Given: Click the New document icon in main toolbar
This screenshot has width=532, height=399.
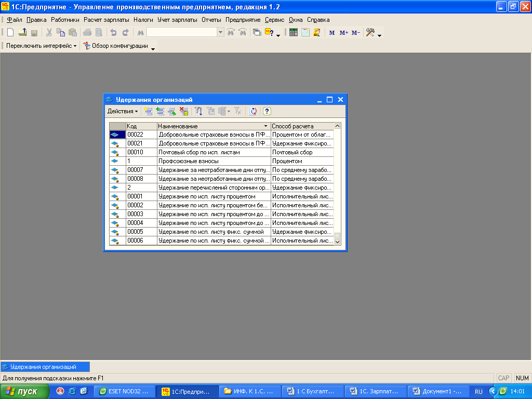Looking at the screenshot, I should [10, 33].
